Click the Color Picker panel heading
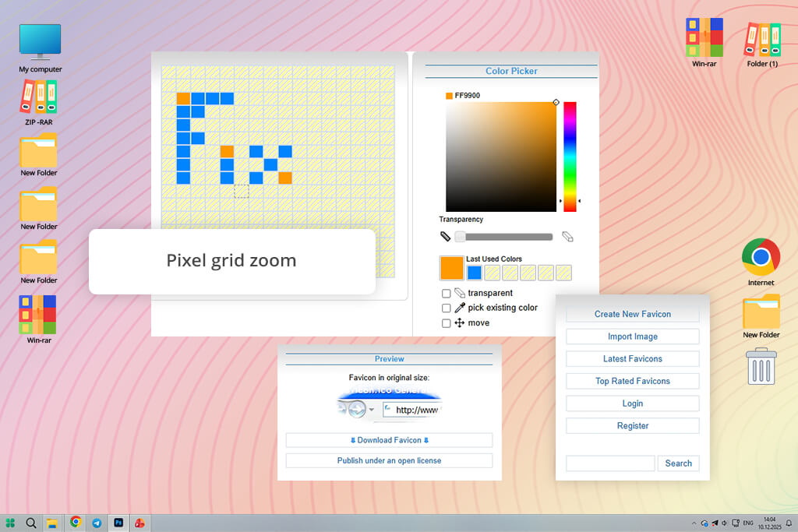This screenshot has height=532, width=798. coord(511,71)
